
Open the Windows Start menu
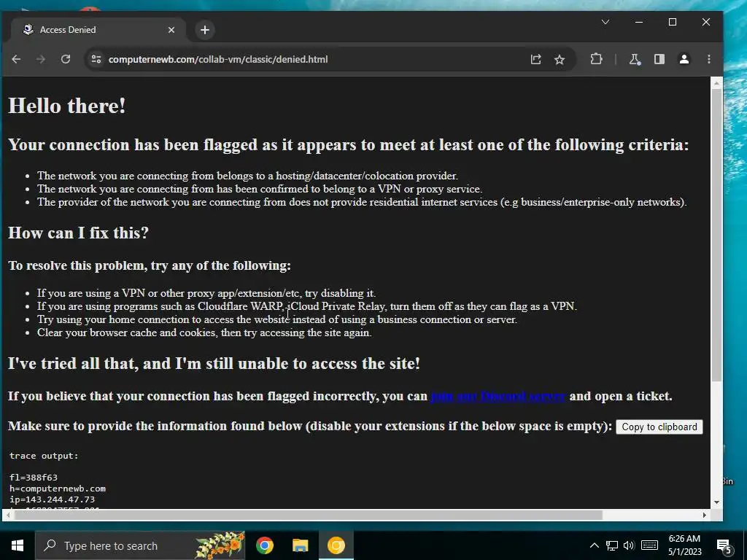18,545
